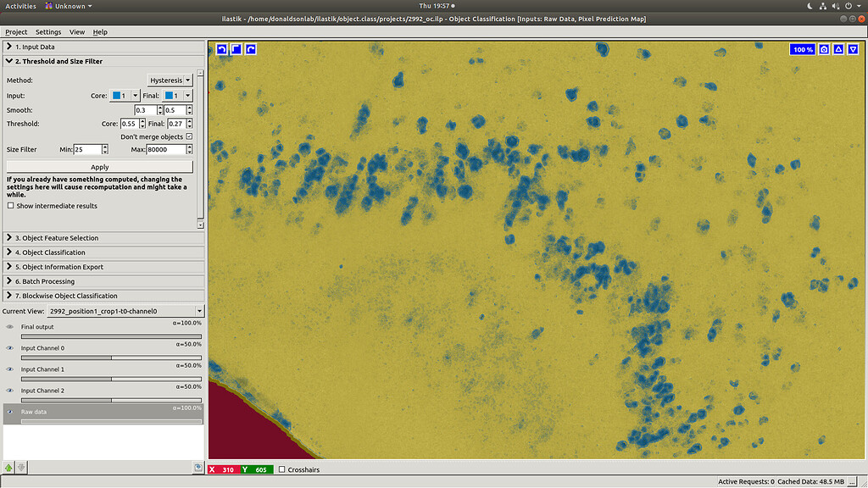The height and width of the screenshot is (488, 868).
Task: Click the green add layer icon bottom left
Action: coord(7,467)
